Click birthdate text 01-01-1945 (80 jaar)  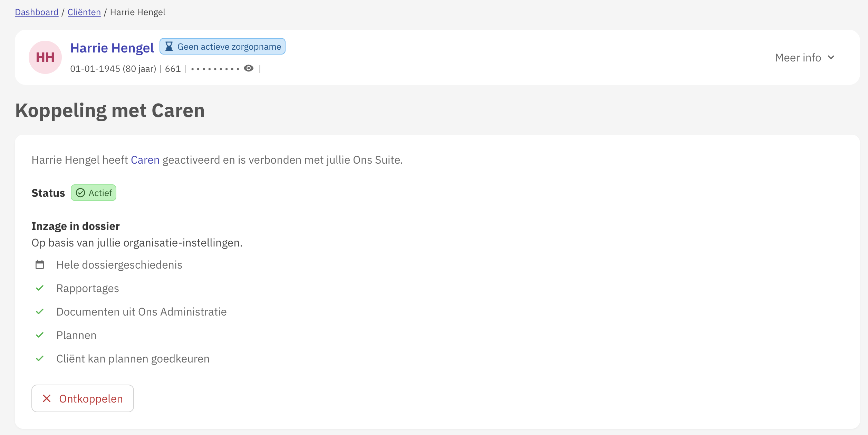point(113,69)
